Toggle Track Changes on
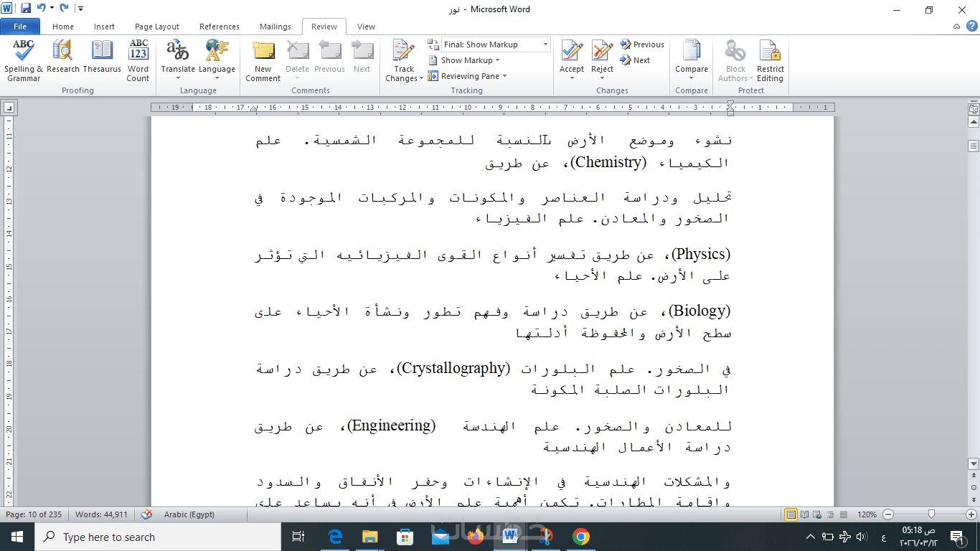The image size is (980, 551). point(405,60)
